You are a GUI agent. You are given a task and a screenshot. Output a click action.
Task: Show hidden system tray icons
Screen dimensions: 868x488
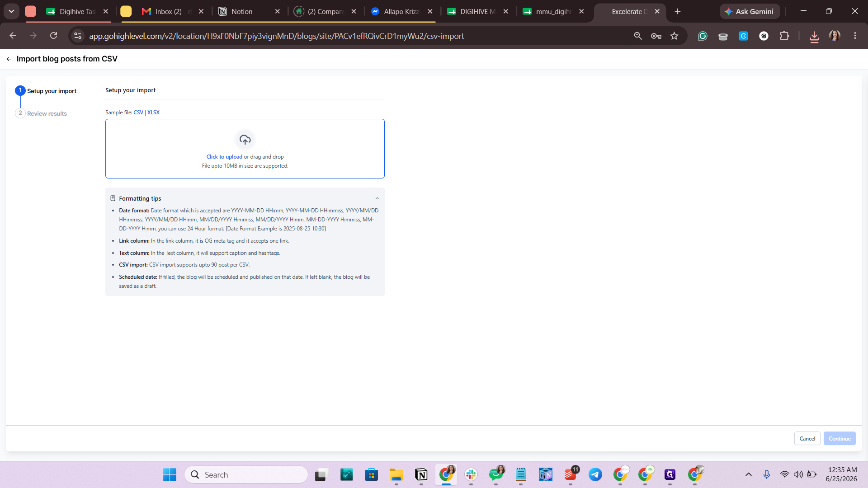749,474
